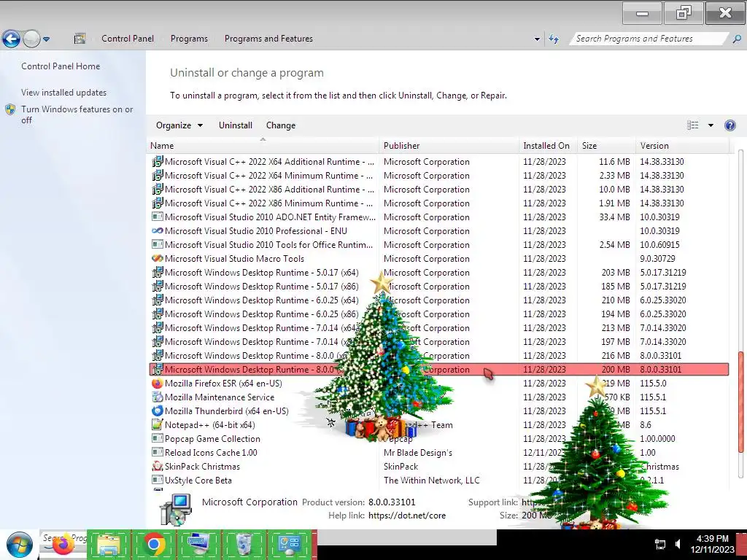747x560 pixels.
Task: Open address bar history dropdown arrow
Action: pyautogui.click(x=537, y=39)
